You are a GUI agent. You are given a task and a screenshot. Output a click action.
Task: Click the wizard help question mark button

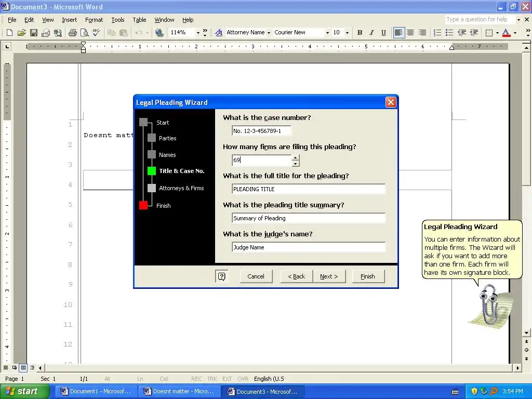click(221, 276)
